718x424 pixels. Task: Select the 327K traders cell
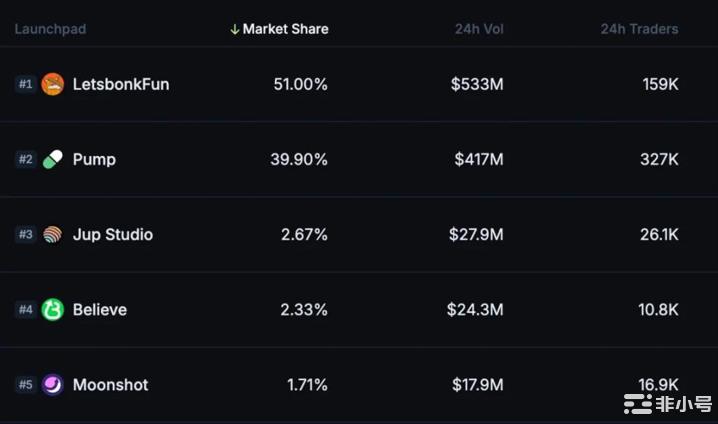[659, 159]
